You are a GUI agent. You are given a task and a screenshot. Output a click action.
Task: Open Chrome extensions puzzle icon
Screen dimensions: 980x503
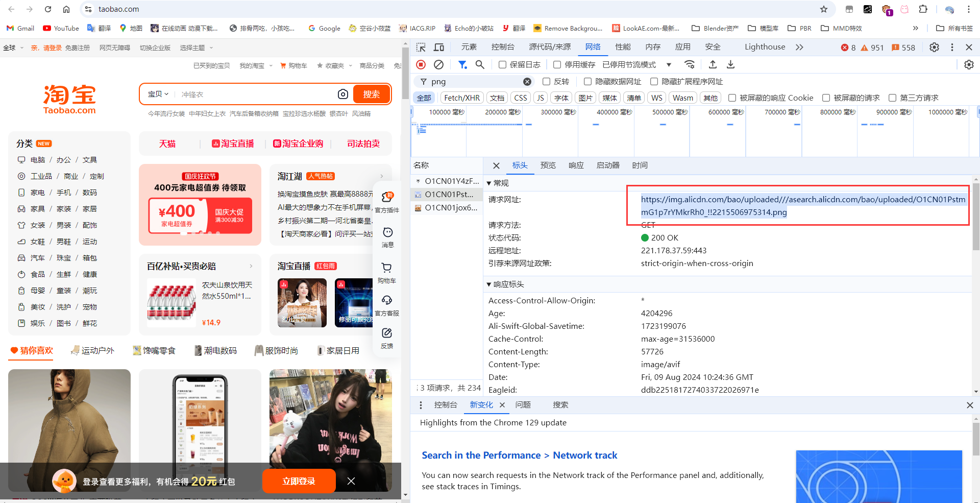[923, 9]
